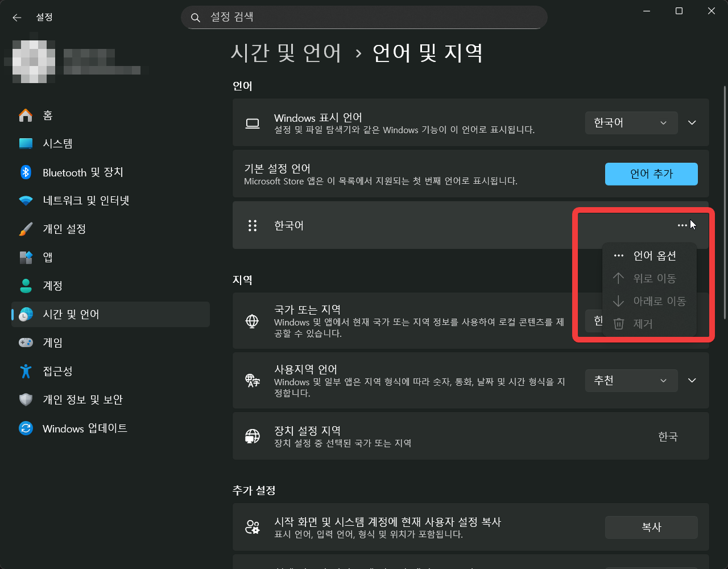Maximize the settings window
Screen dimensions: 728x569
679,11
